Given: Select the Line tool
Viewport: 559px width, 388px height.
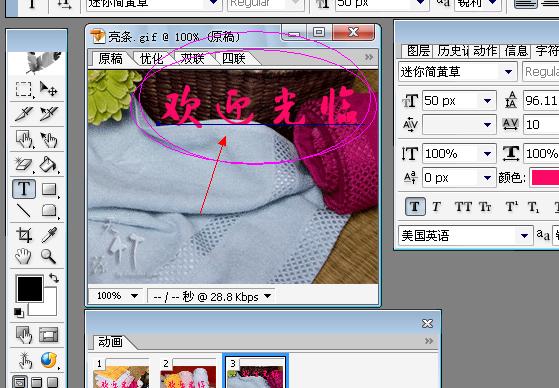Looking at the screenshot, I should click(x=24, y=211).
